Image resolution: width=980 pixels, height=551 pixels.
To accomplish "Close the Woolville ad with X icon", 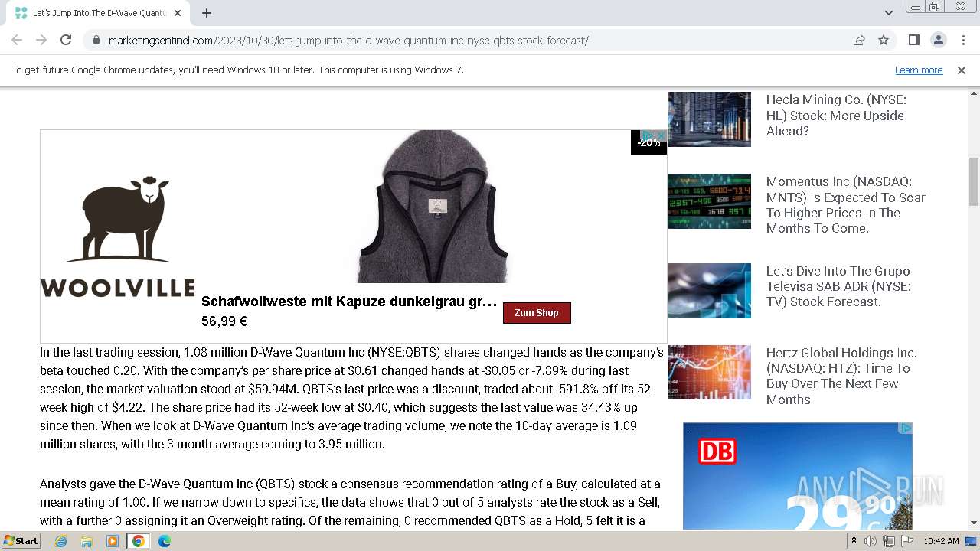I will [x=661, y=135].
